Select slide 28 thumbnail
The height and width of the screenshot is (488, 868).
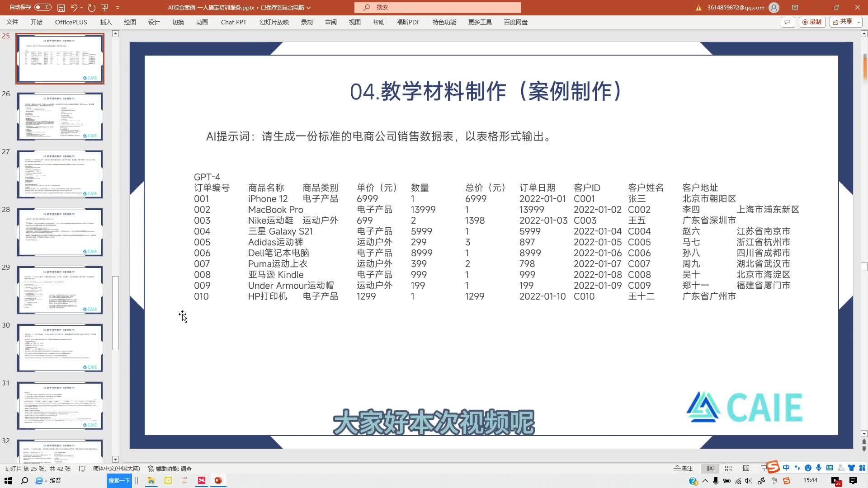pyautogui.click(x=60, y=232)
